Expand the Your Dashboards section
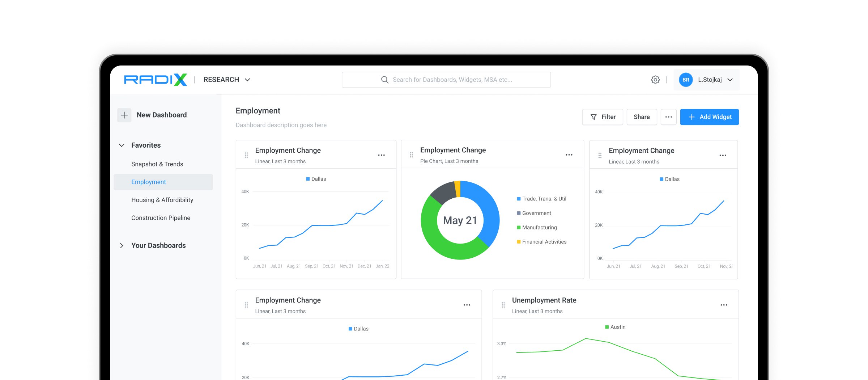Viewport: 868px width, 380px height. pos(122,245)
